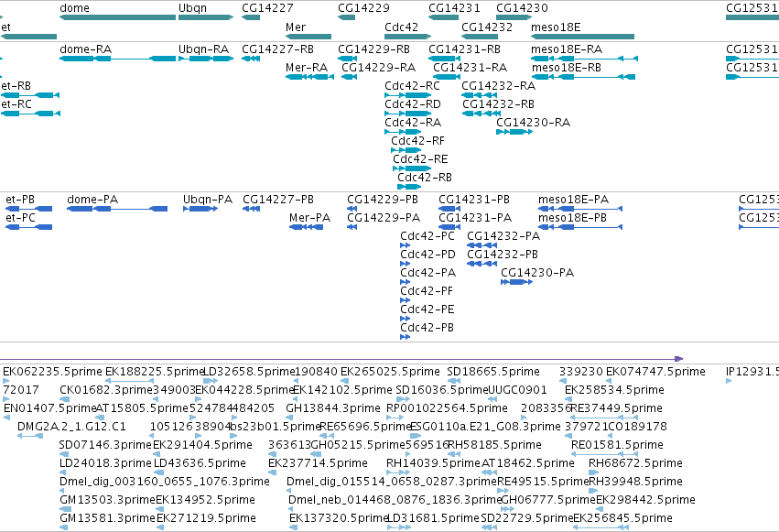Screen dimensions: 779x532
Task: Select the EK062235.5prime EST
Action: tap(6, 381)
